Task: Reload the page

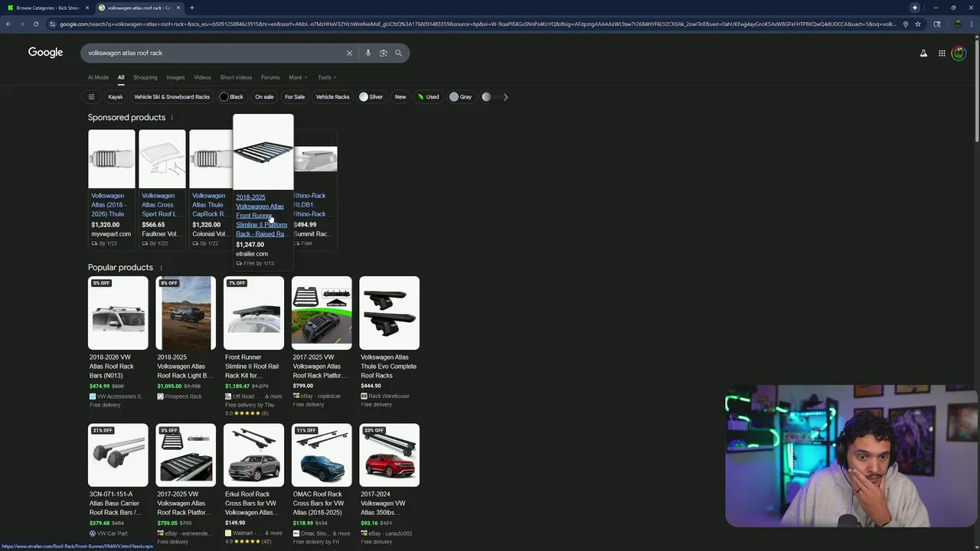Action: pyautogui.click(x=35, y=24)
